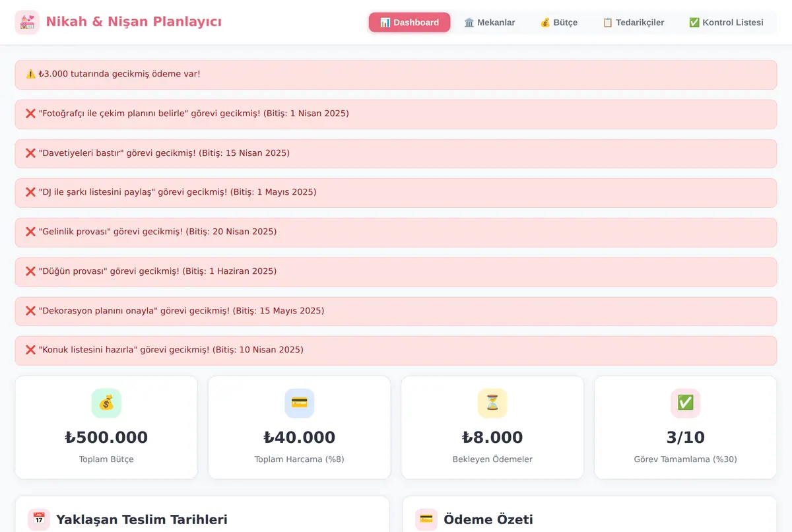Click the wedding app logo icon

tap(27, 22)
